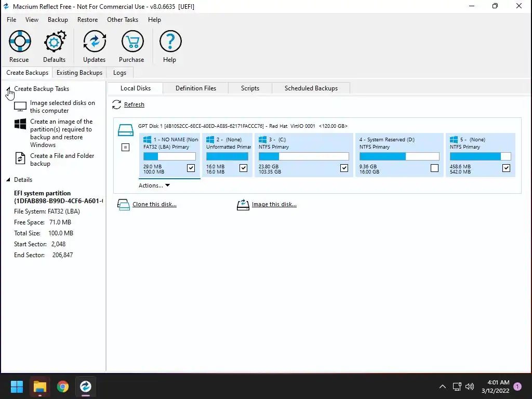The width and height of the screenshot is (532, 399).
Task: Open the notification badge in the tray
Action: (x=517, y=387)
